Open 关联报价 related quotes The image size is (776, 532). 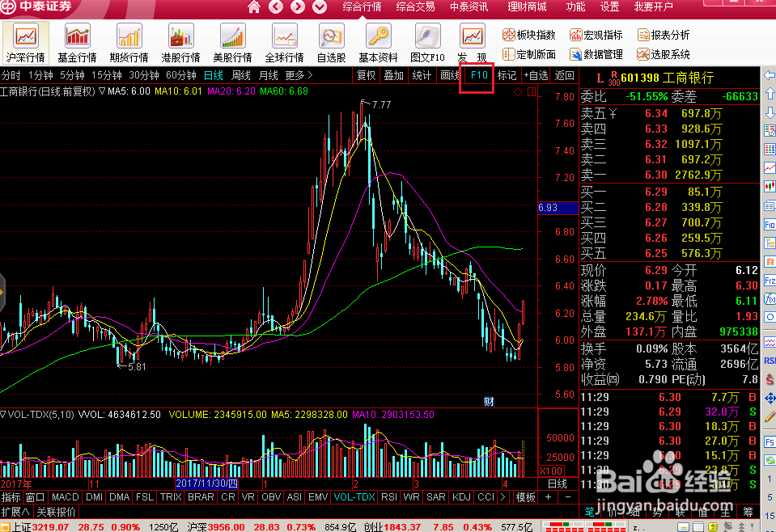(x=57, y=512)
